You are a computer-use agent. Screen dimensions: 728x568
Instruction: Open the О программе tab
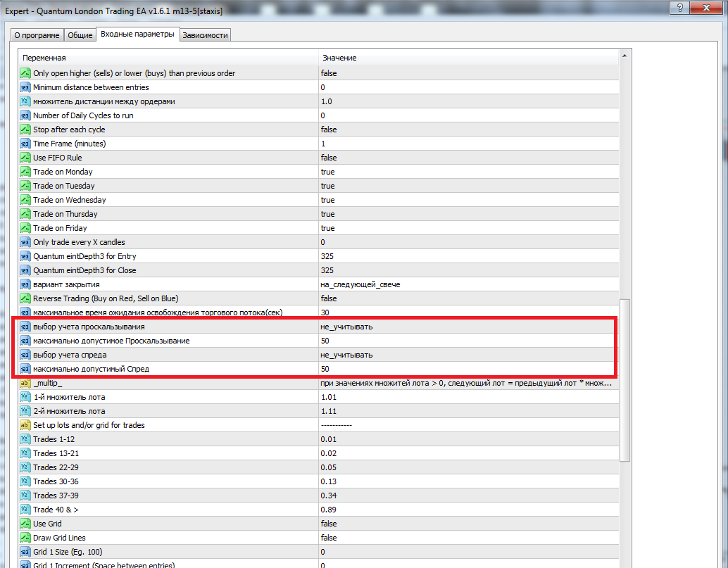[x=37, y=35]
